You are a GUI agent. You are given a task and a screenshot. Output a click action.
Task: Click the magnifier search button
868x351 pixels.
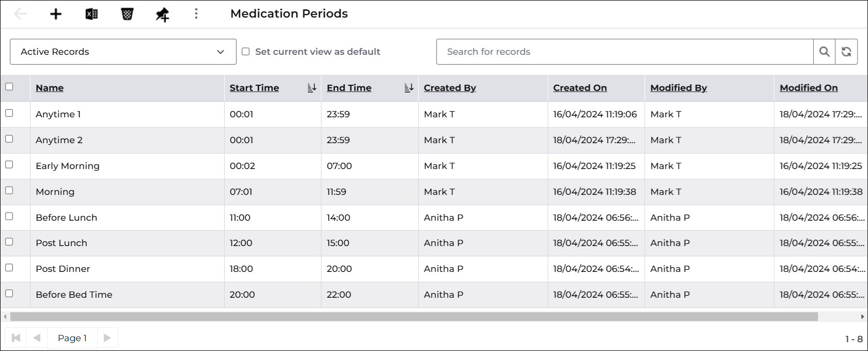pyautogui.click(x=825, y=52)
